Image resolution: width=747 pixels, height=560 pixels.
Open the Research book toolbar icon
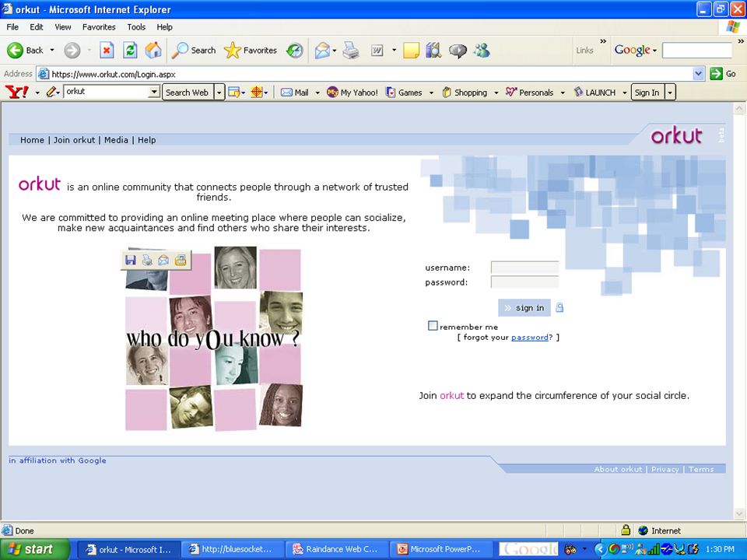[433, 50]
